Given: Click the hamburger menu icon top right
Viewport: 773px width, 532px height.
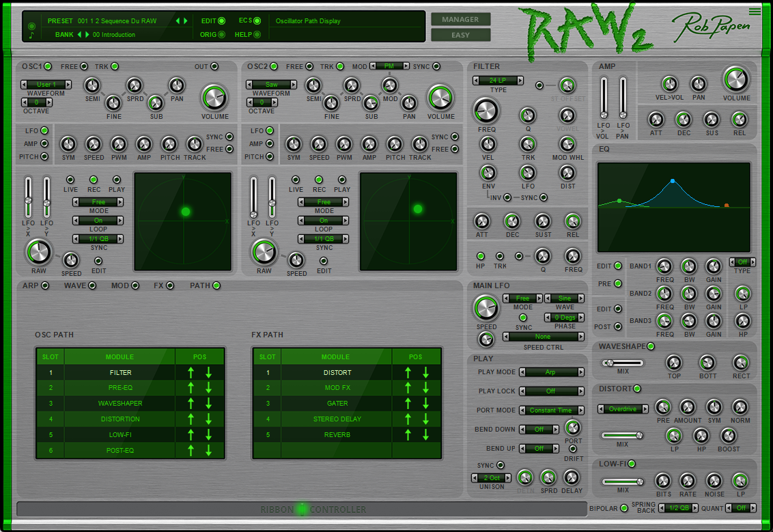Looking at the screenshot, I should (x=754, y=11).
